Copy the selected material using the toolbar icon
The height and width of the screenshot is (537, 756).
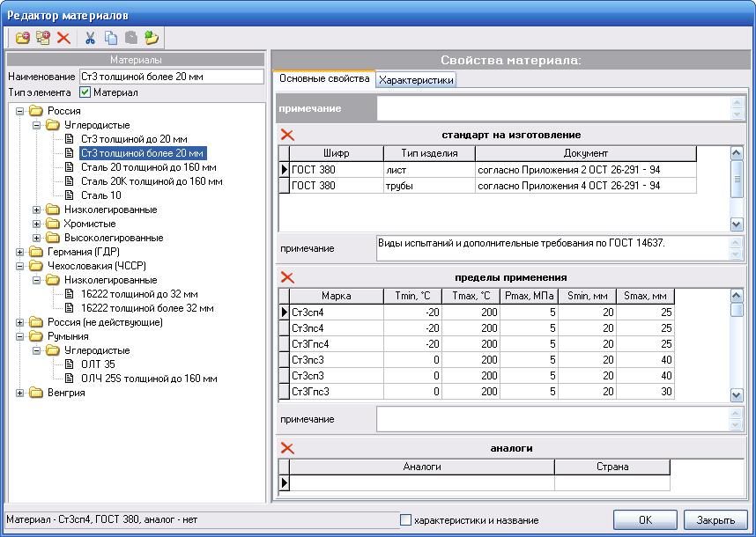click(111, 38)
